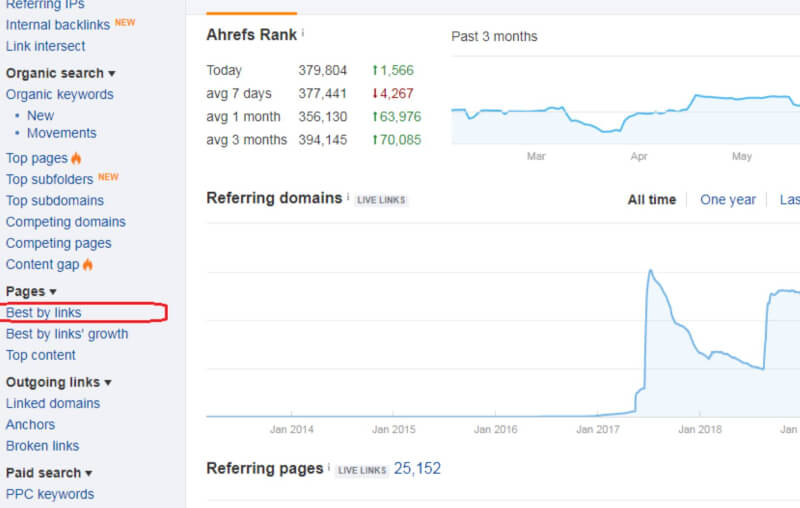Open the Top pages report
Image resolution: width=800 pixels, height=508 pixels.
pyautogui.click(x=37, y=158)
